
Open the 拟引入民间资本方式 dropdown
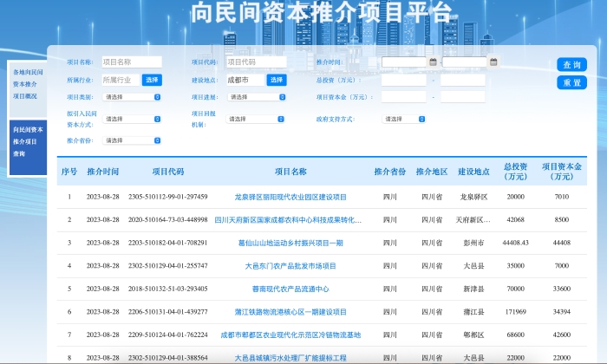tap(132, 119)
